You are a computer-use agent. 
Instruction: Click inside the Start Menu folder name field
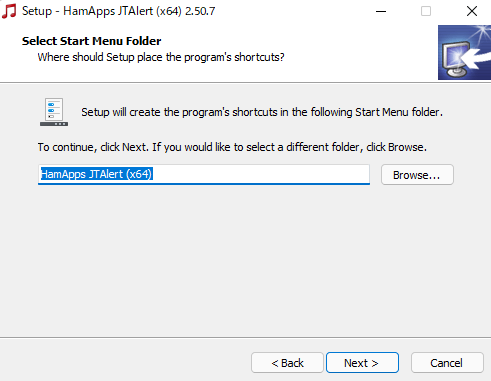pos(204,174)
